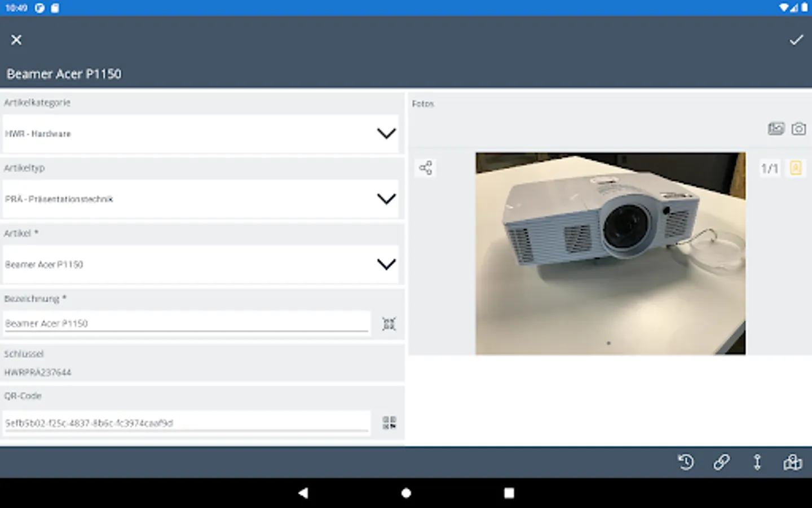Tap the link icon in the bottom toolbar
This screenshot has width=812, height=508.
721,462
